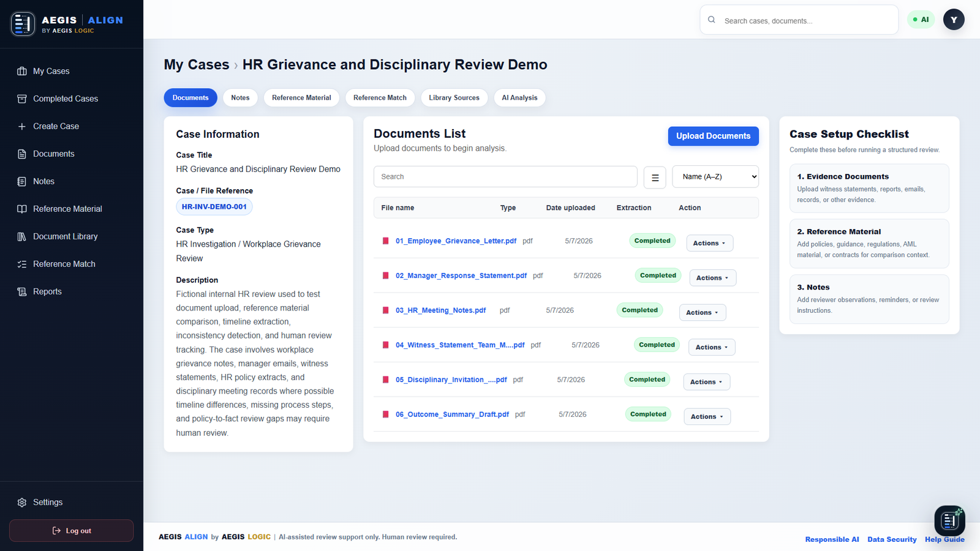This screenshot has height=551, width=980.
Task: Click the HR-INV-DEMO-001 reference badge
Action: [x=214, y=207]
